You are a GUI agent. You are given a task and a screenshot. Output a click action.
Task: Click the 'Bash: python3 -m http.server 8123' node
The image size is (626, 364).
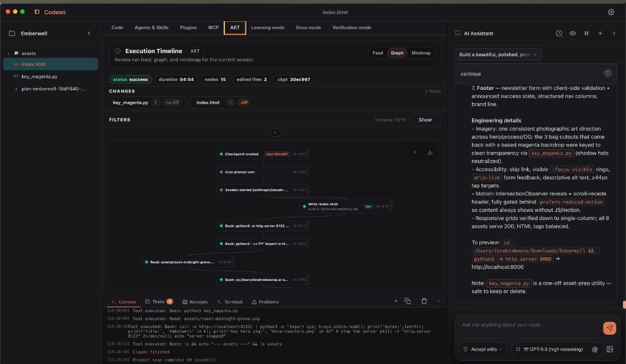tap(263, 225)
